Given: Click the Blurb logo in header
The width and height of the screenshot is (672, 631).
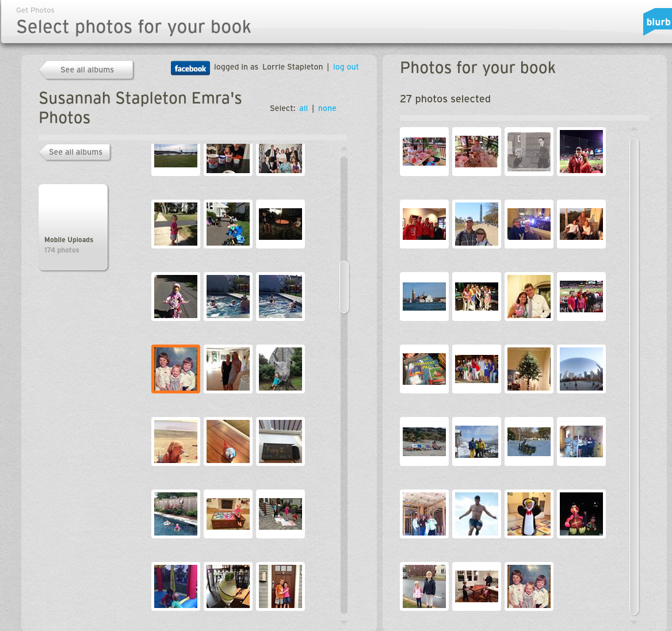Looking at the screenshot, I should tap(658, 22).
